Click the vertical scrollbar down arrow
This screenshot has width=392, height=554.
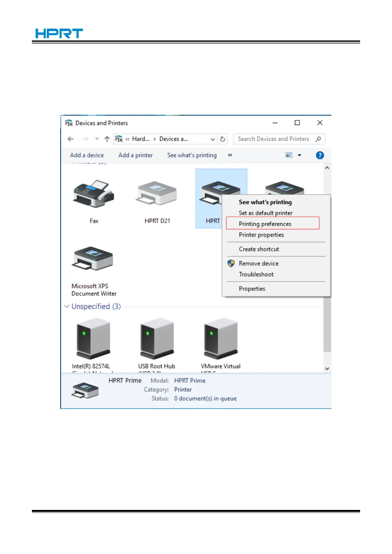pos(327,369)
